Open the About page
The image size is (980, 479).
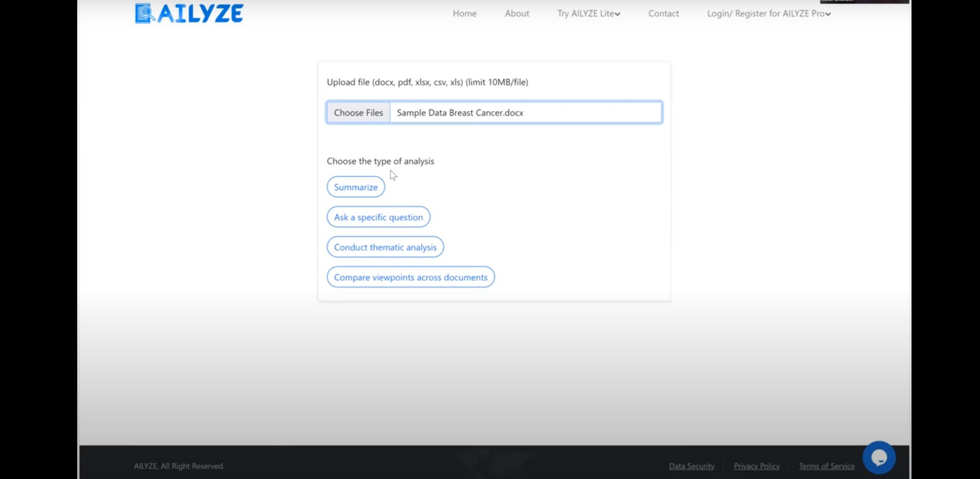click(517, 13)
